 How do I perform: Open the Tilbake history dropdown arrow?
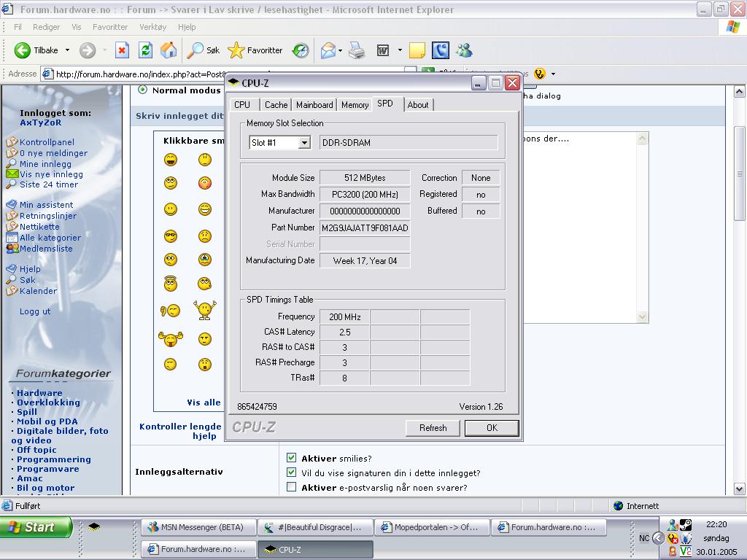[x=67, y=50]
